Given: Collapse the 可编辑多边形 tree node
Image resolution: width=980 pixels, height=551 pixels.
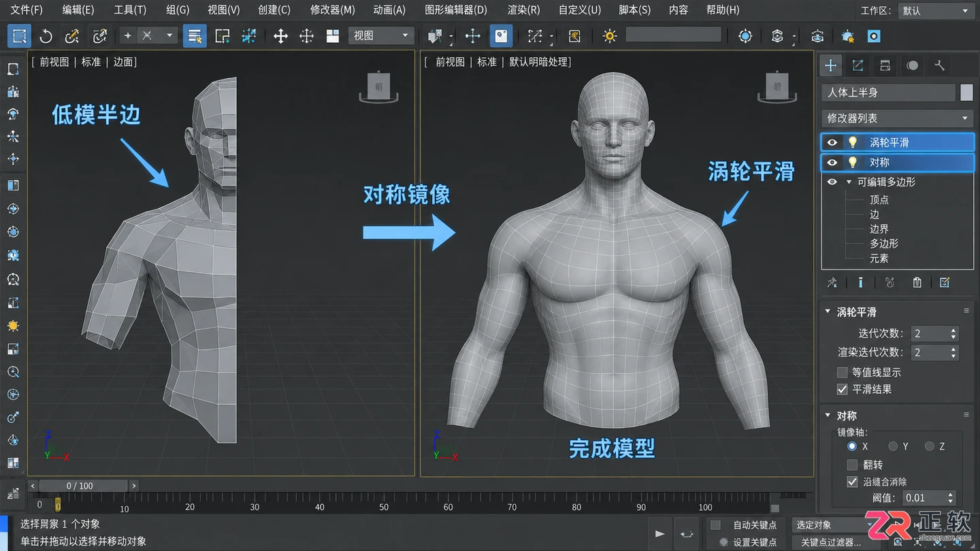Looking at the screenshot, I should pyautogui.click(x=849, y=182).
